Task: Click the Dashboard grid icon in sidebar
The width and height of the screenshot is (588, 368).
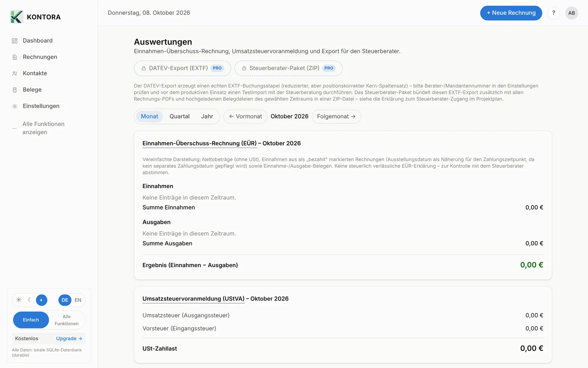Action: 15,41
